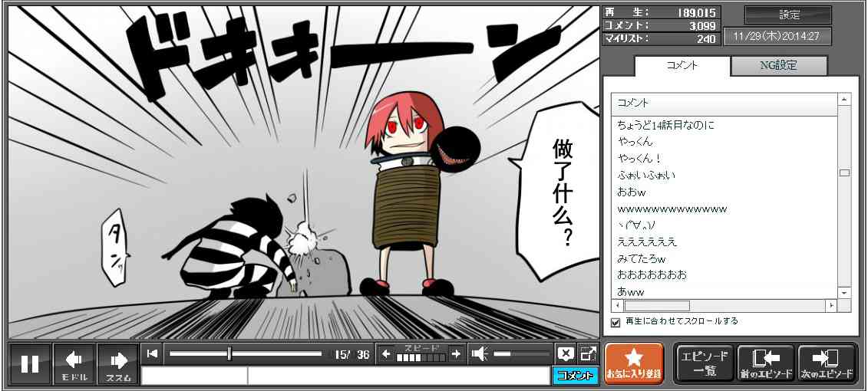Open the エピソード一覧 episode list
The height and width of the screenshot is (391, 868).
pyautogui.click(x=705, y=363)
